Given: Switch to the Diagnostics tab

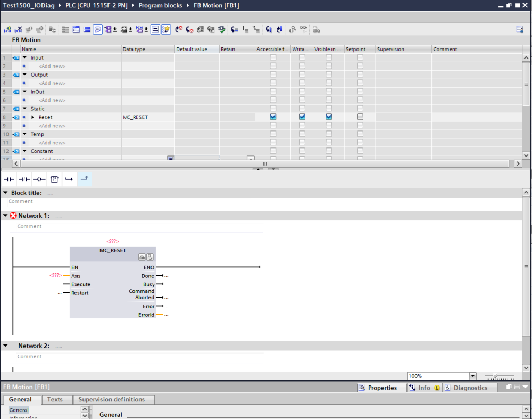Looking at the screenshot, I should 466,388.
